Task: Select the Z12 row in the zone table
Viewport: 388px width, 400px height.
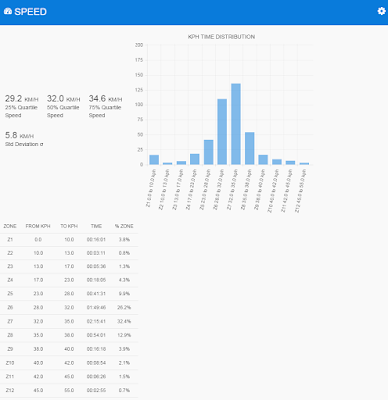Action: (x=69, y=390)
